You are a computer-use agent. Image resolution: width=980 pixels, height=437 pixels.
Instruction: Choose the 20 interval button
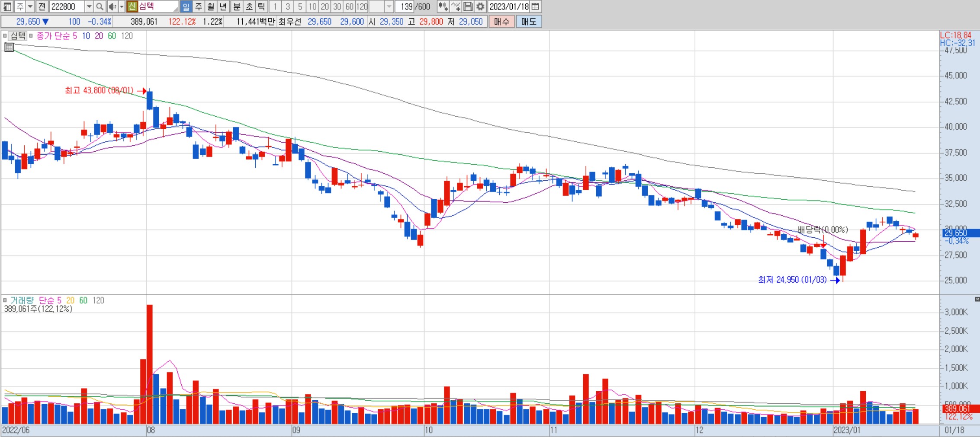[x=325, y=6]
